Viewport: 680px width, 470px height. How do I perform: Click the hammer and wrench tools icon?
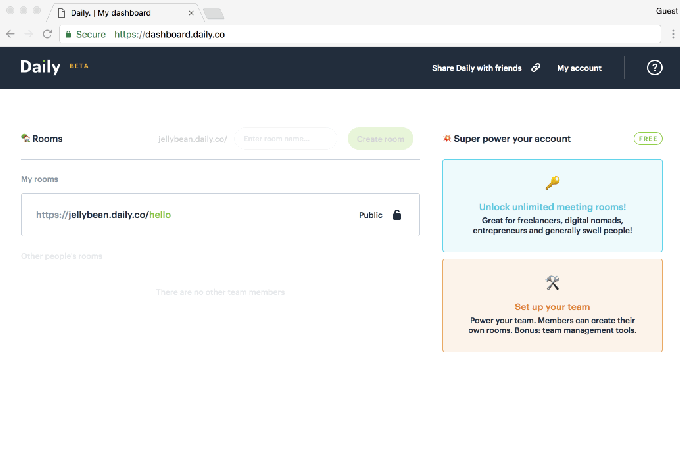[x=552, y=283]
